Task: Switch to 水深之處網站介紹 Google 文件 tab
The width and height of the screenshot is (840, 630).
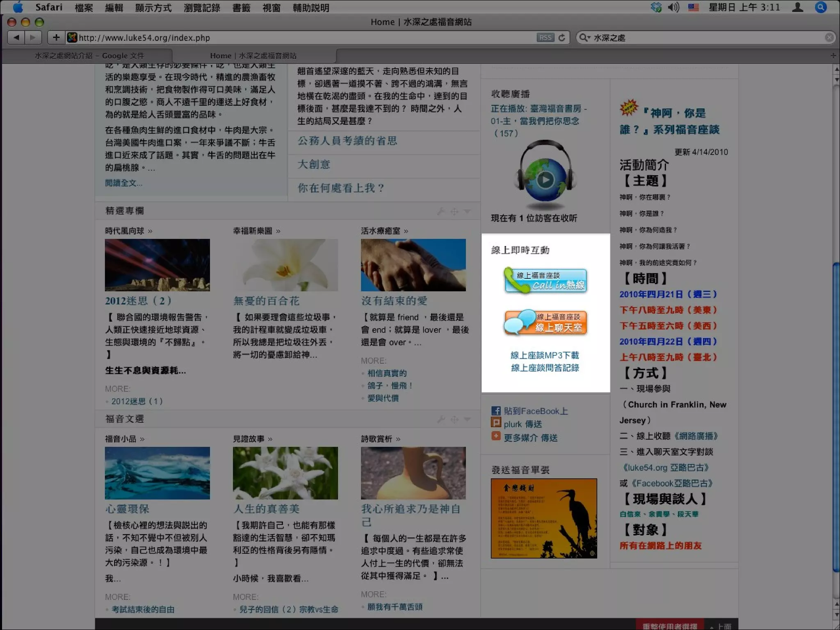Action: click(x=89, y=56)
